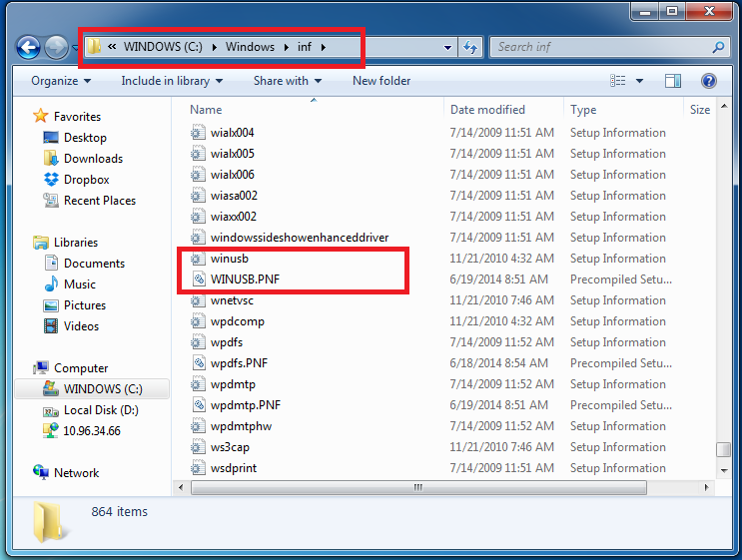The image size is (742, 560).
Task: Sort by the Size column header
Action: 700,110
